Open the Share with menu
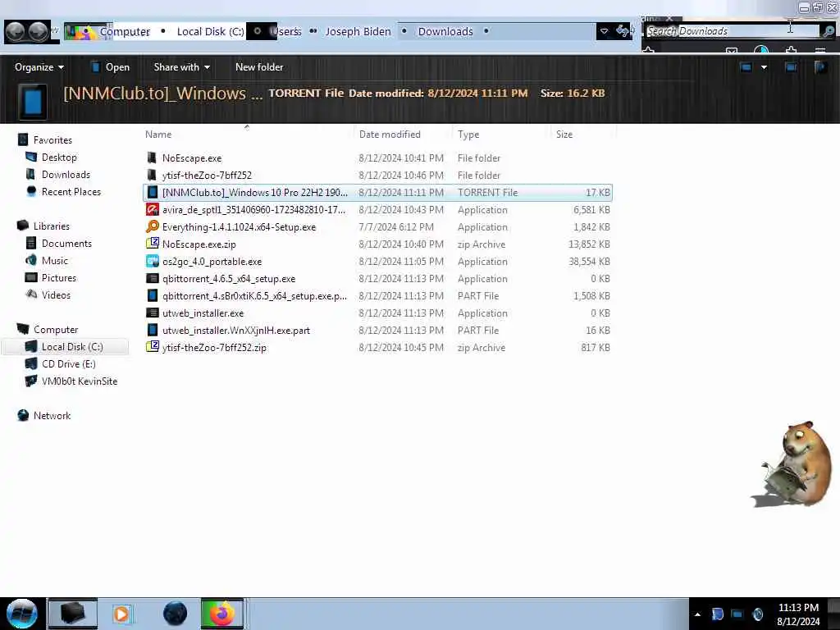This screenshot has width=840, height=630. click(x=181, y=67)
